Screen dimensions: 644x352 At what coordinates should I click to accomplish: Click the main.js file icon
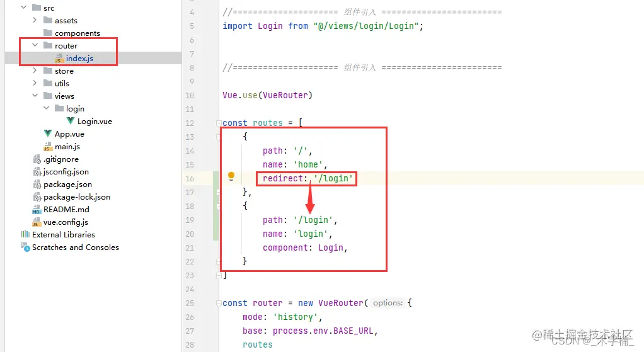(48, 147)
